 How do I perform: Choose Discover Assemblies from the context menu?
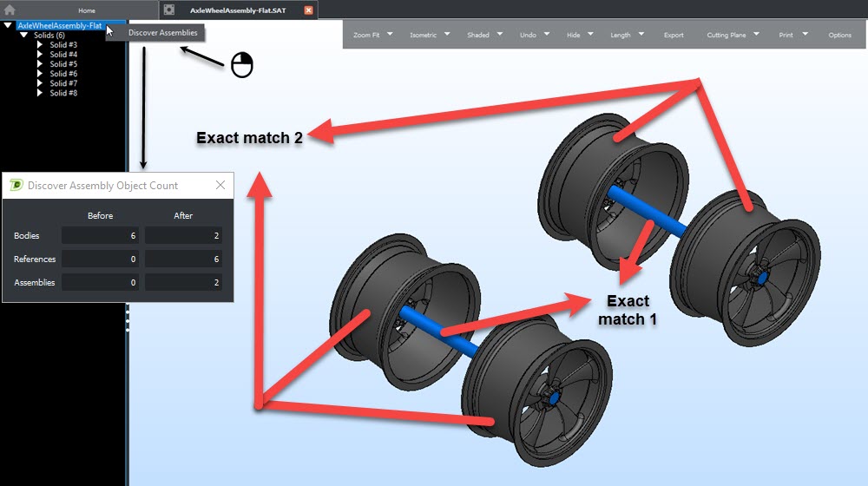pyautogui.click(x=162, y=33)
